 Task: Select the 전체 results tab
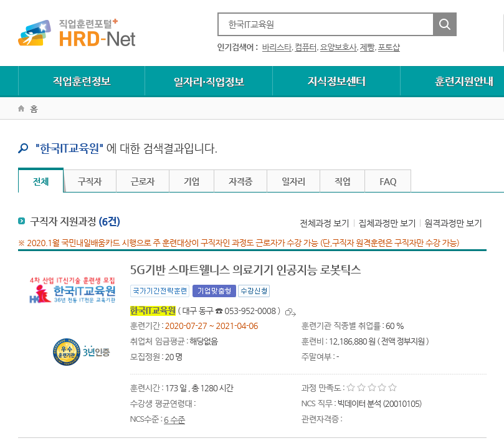point(41,181)
